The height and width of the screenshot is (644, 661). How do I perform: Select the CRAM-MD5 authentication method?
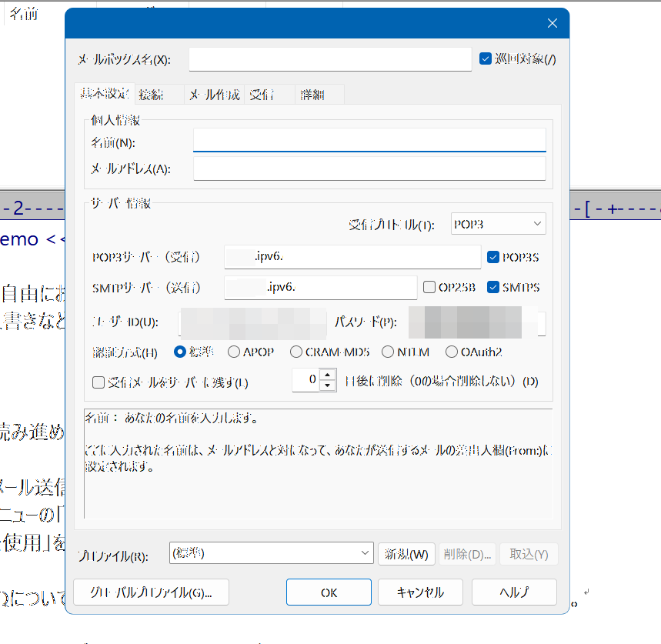(295, 352)
